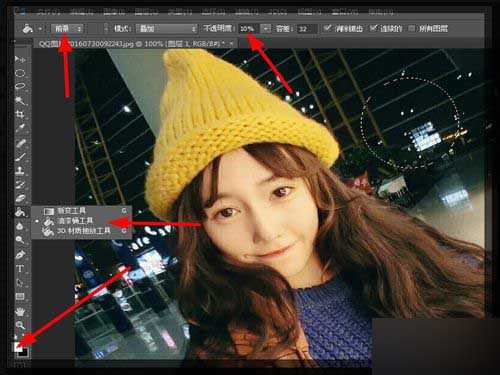Open the 模式 blend mode dropdown

[167, 29]
